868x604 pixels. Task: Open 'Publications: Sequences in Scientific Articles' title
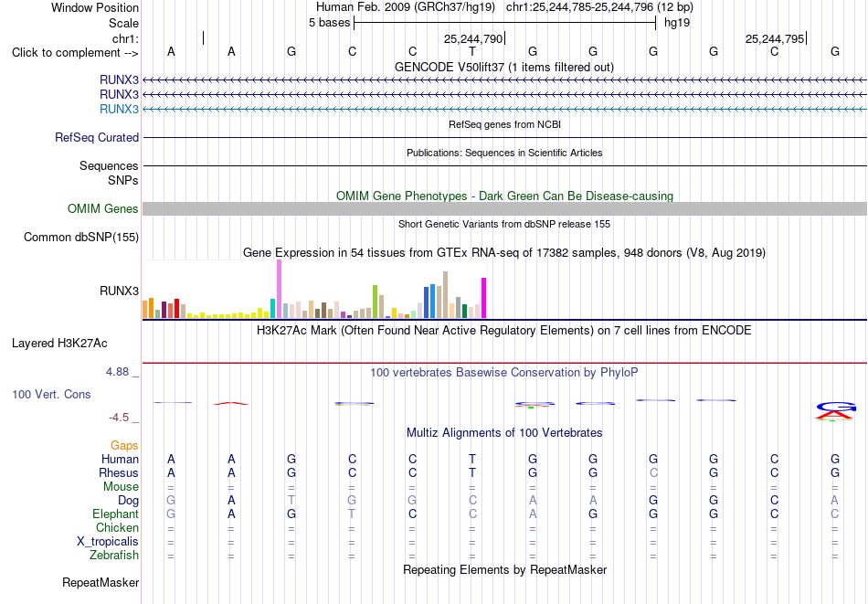point(504,153)
